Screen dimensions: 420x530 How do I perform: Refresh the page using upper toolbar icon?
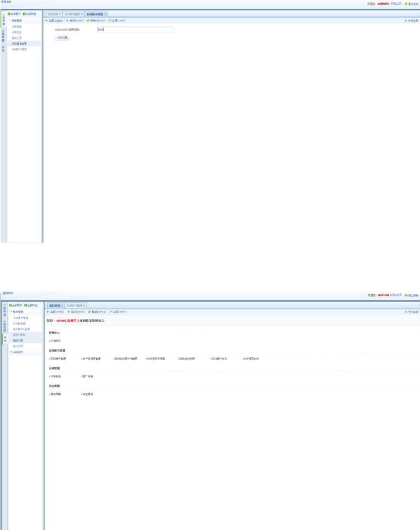tap(88, 20)
